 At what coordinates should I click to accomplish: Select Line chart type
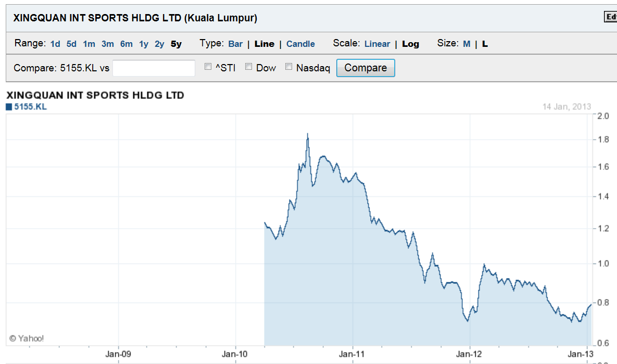click(265, 44)
